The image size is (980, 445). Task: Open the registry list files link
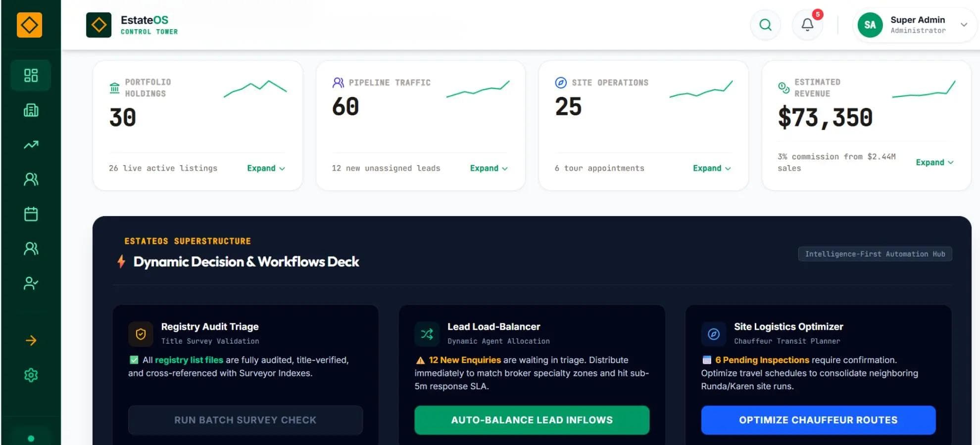pyautogui.click(x=189, y=360)
